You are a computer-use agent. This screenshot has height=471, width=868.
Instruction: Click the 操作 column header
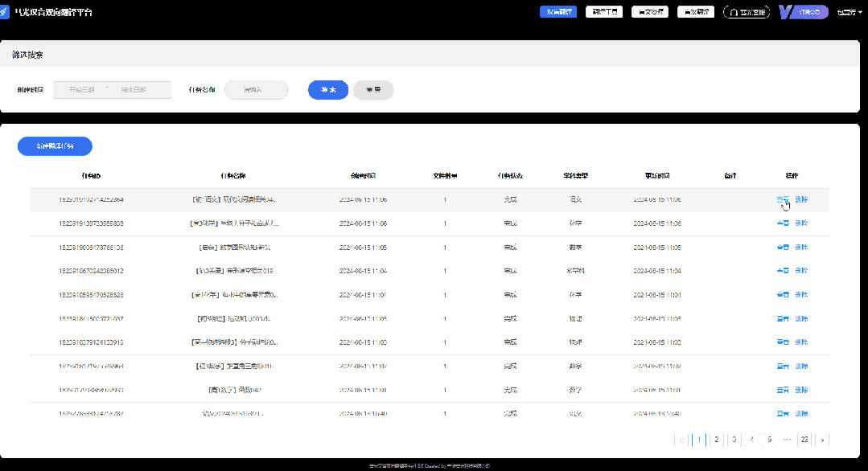click(x=792, y=176)
